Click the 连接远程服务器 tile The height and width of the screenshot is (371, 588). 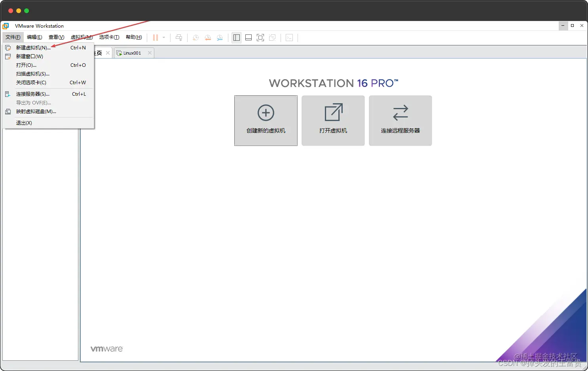400,121
